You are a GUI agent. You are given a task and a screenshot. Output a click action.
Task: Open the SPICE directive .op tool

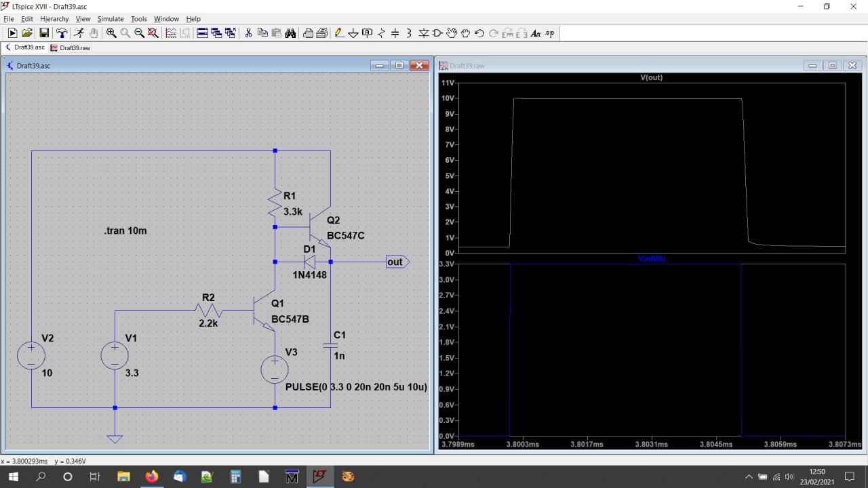coord(549,33)
